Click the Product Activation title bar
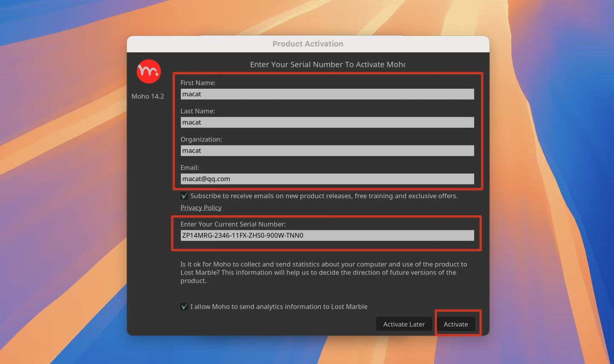614x364 pixels. coord(308,43)
